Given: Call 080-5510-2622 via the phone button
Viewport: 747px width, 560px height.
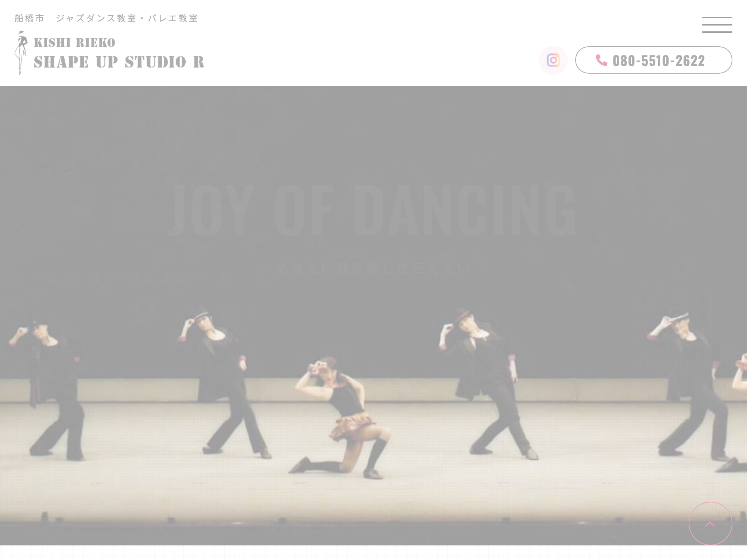Looking at the screenshot, I should (654, 60).
